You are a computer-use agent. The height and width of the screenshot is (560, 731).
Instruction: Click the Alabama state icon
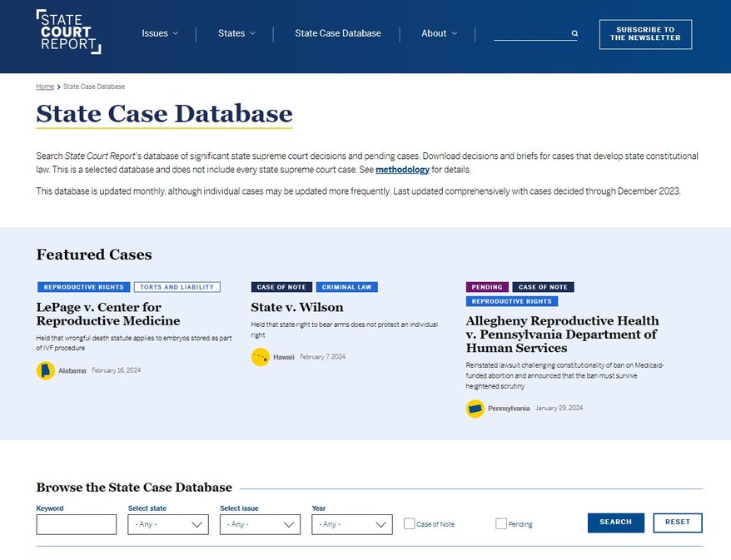click(x=46, y=369)
